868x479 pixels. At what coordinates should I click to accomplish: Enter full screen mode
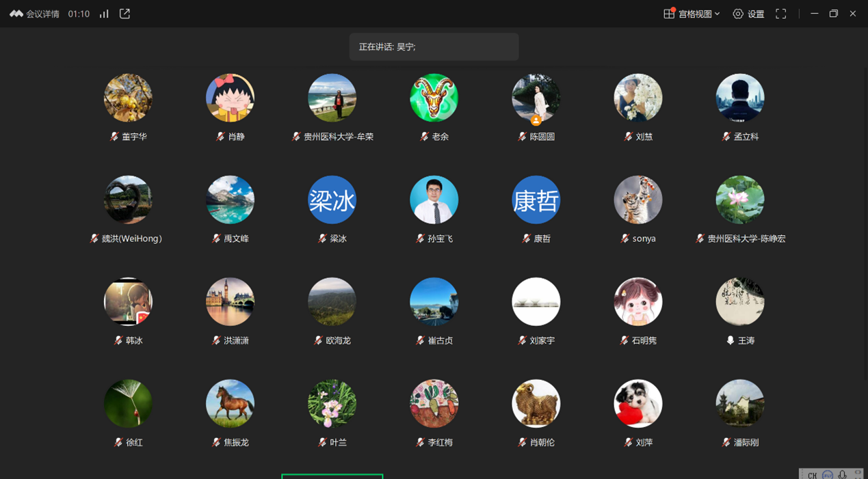[780, 14]
